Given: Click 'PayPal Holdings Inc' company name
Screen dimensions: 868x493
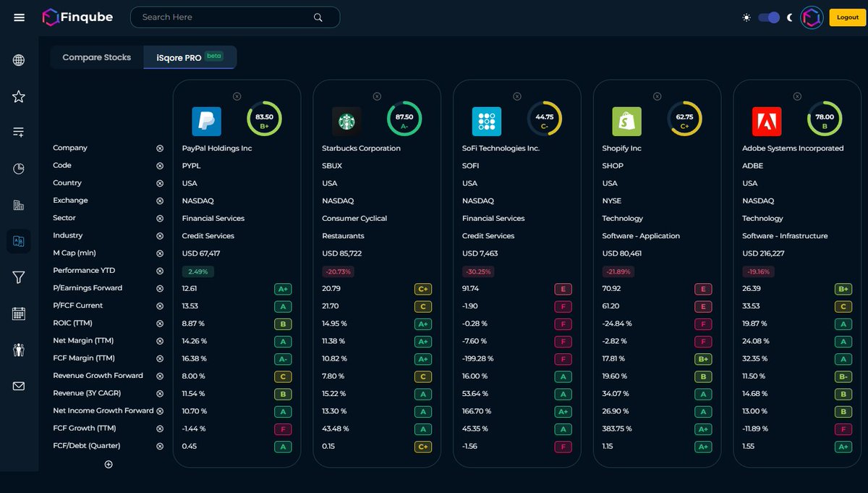Looking at the screenshot, I should click(x=217, y=148).
